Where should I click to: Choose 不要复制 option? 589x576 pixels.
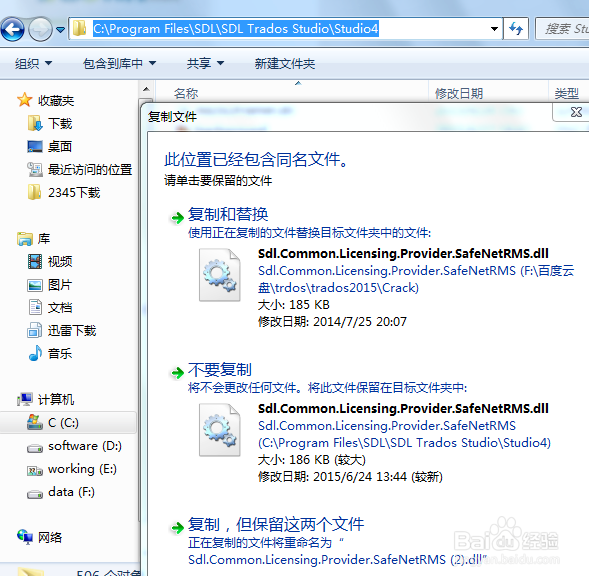(219, 370)
